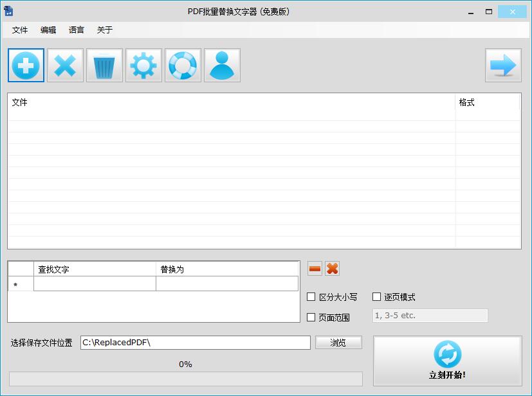
Task: Click the blue right arrow icon
Action: click(x=504, y=65)
